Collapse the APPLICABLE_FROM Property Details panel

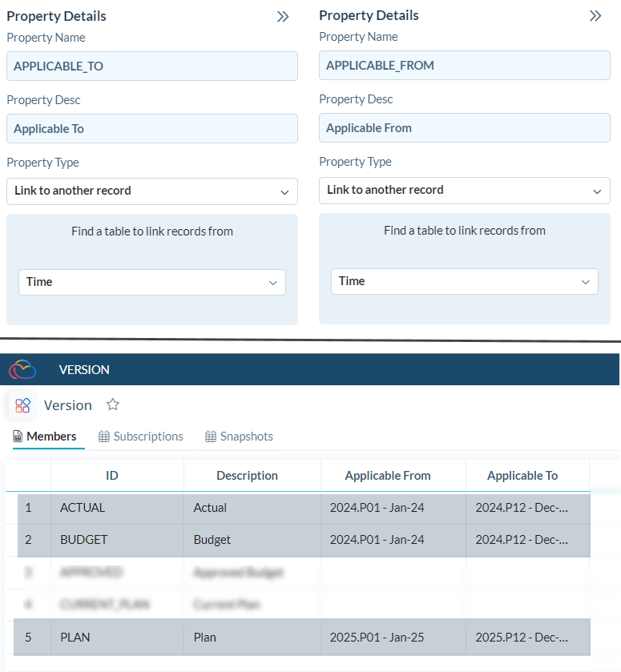[595, 16]
